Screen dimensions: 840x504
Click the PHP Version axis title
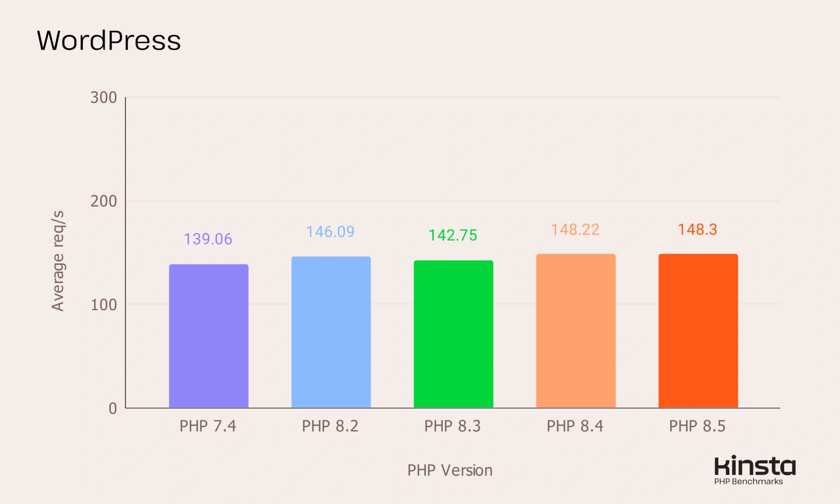click(x=450, y=470)
